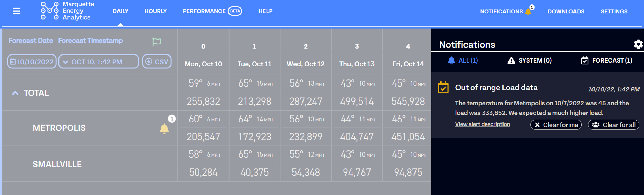Click the calendar-check icon beside Out of range alert
Screen dimensions: 644x195
pos(443,88)
